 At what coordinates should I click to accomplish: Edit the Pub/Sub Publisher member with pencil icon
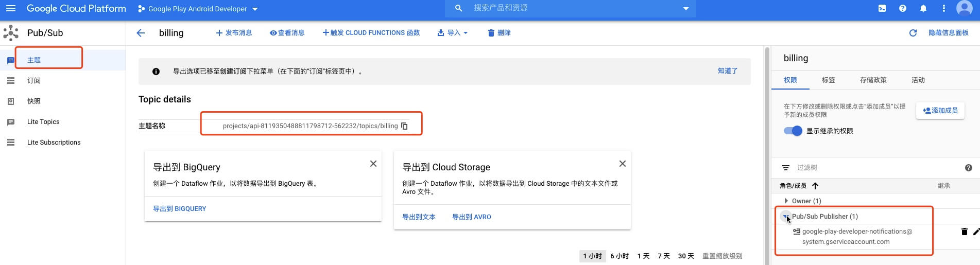[x=976, y=232]
